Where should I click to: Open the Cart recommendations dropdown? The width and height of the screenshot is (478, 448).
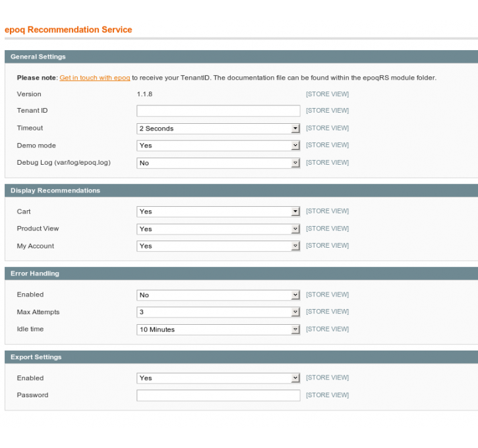218,211
